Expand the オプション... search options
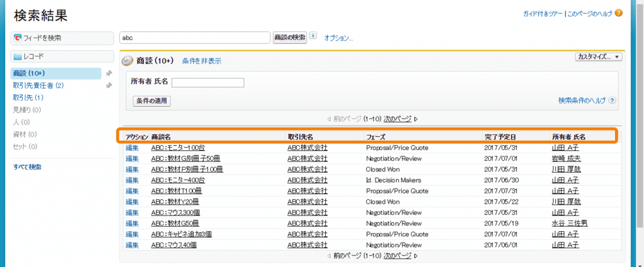The image size is (644, 267). click(338, 38)
